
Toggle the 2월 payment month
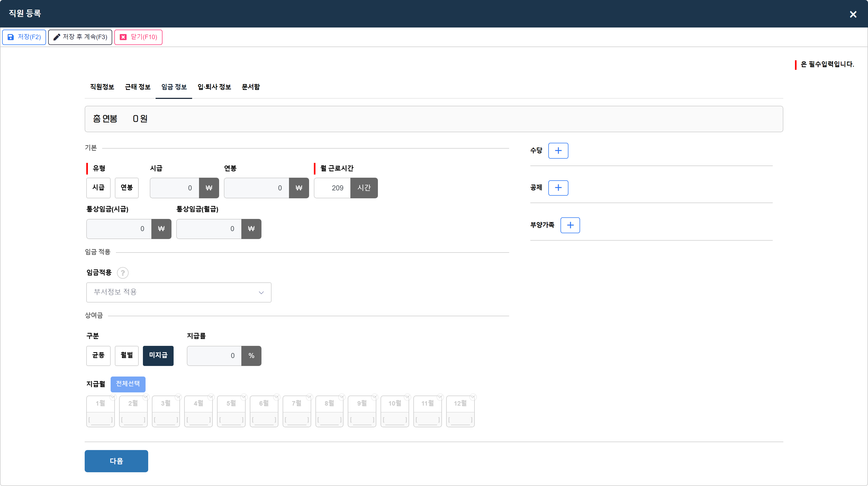[x=133, y=404]
